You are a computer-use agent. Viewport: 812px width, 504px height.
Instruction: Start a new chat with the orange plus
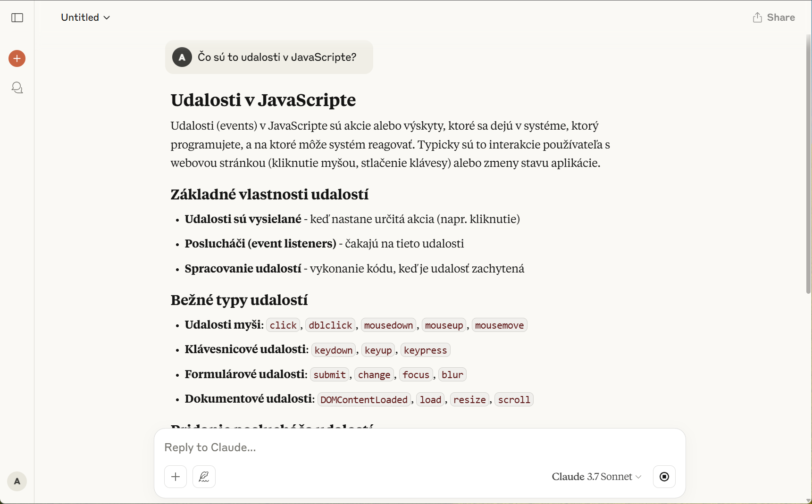pos(17,58)
